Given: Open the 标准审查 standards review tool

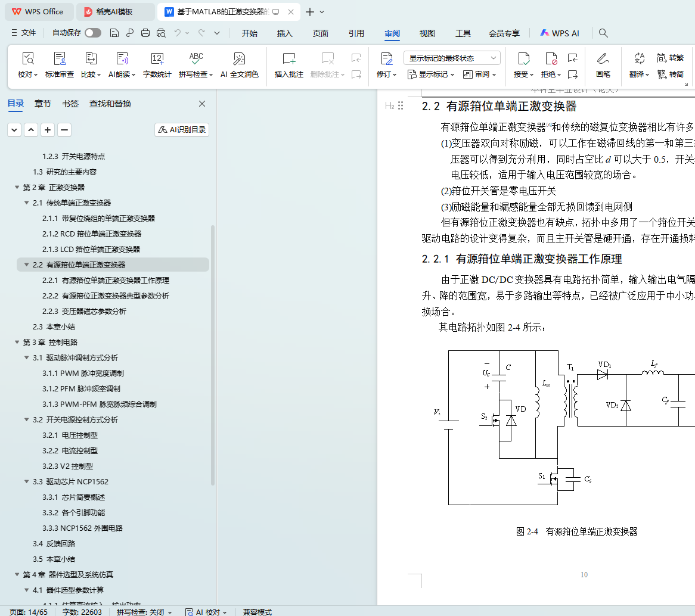Looking at the screenshot, I should (60, 58).
